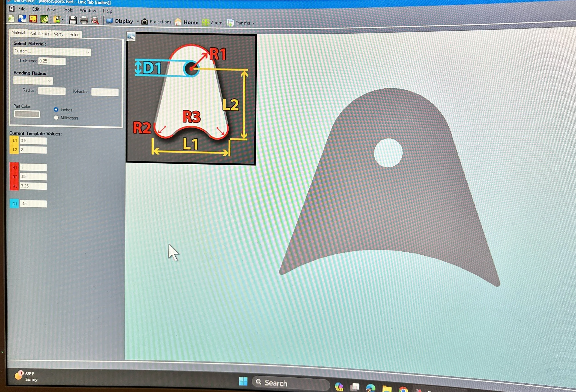Open the Tools menu

pos(68,10)
